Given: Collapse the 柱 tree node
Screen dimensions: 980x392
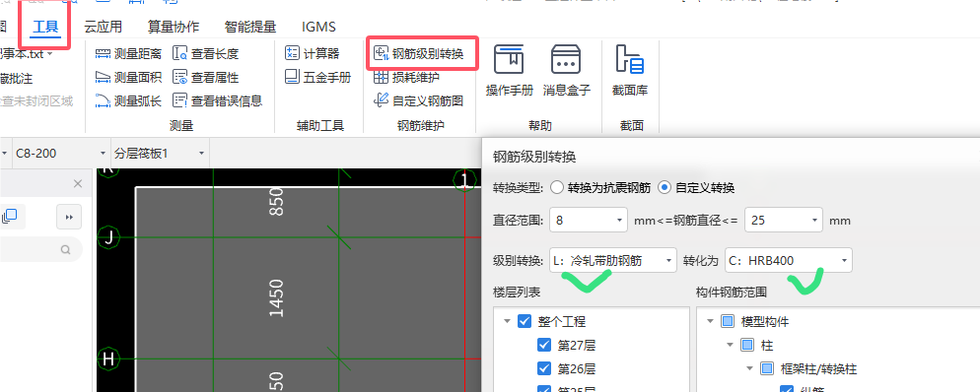Looking at the screenshot, I should pos(730,345).
